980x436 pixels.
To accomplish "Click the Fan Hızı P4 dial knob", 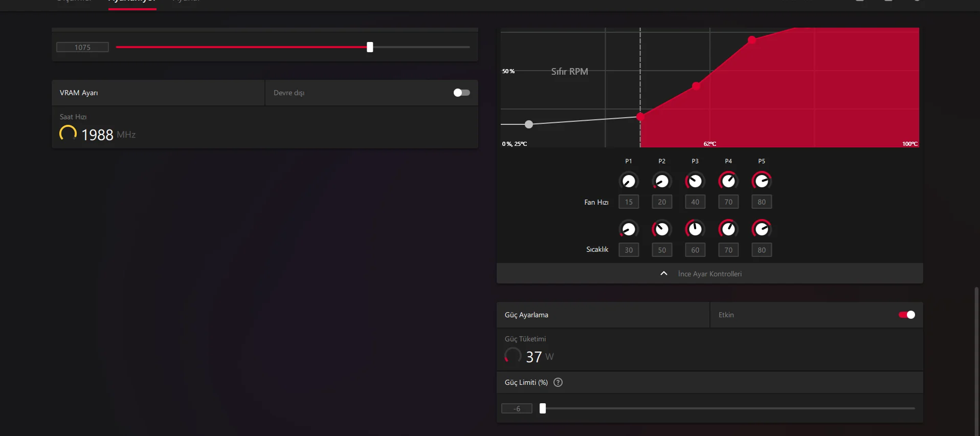I will click(728, 181).
